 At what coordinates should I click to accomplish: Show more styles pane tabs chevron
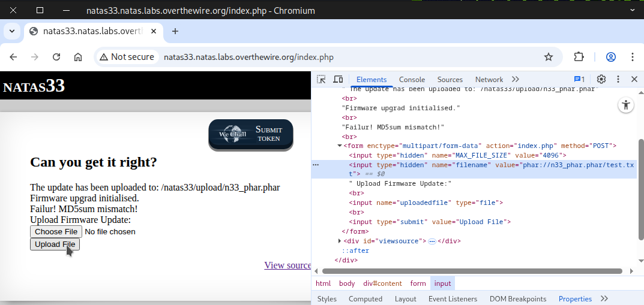[x=604, y=298]
